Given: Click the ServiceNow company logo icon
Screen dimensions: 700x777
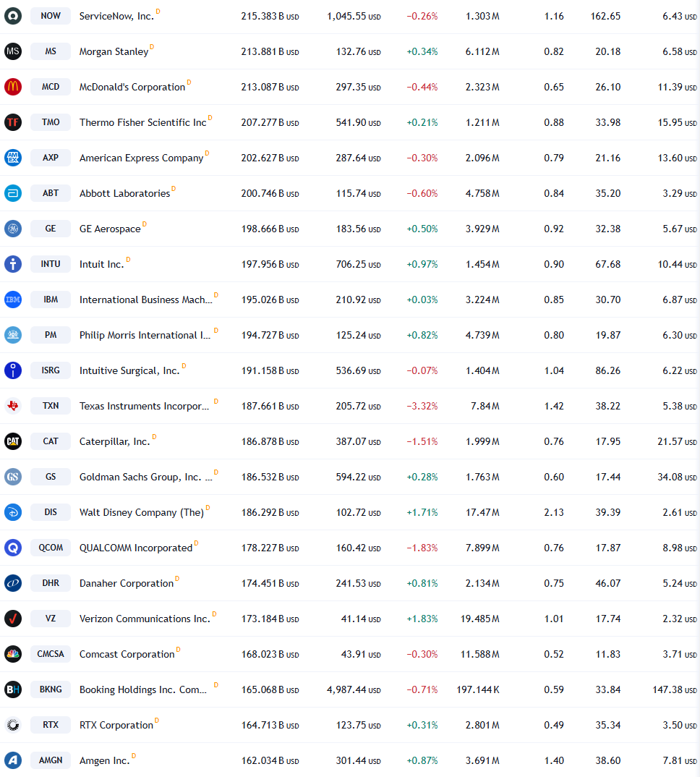Looking at the screenshot, I should tap(13, 16).
